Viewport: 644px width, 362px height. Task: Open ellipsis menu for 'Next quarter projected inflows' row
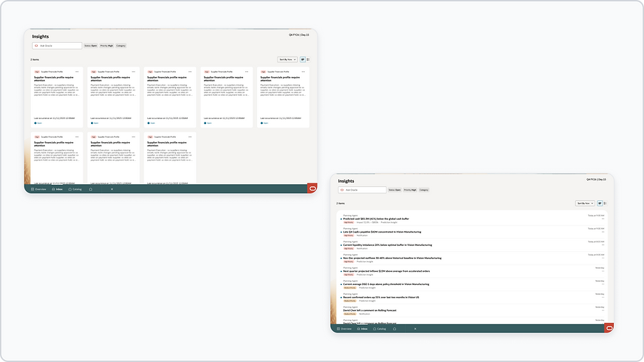click(603, 271)
